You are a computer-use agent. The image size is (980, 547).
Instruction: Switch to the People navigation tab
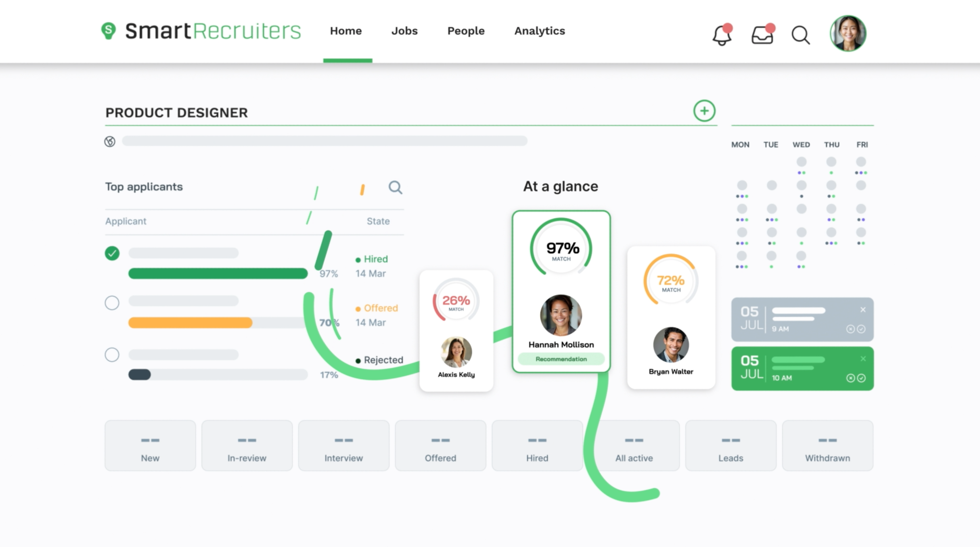pos(466,31)
